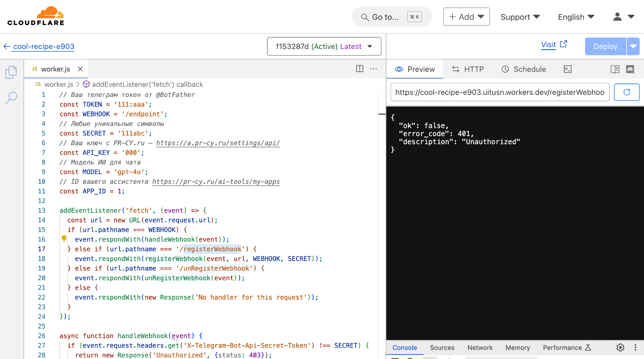Open the pr-cy.ru settings API link in code

[218, 143]
